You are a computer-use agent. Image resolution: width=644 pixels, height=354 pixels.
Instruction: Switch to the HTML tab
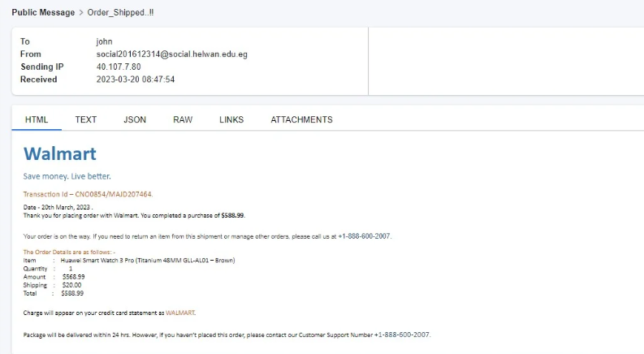(x=37, y=119)
